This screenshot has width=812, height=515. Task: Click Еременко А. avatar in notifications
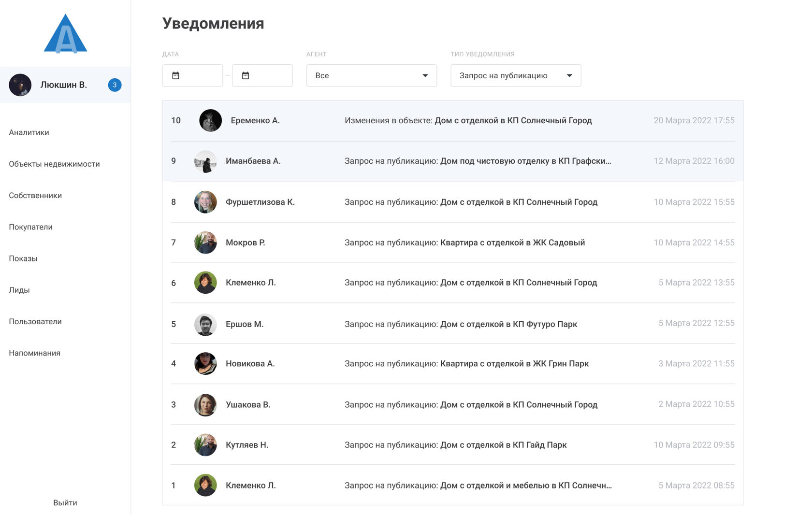(210, 120)
